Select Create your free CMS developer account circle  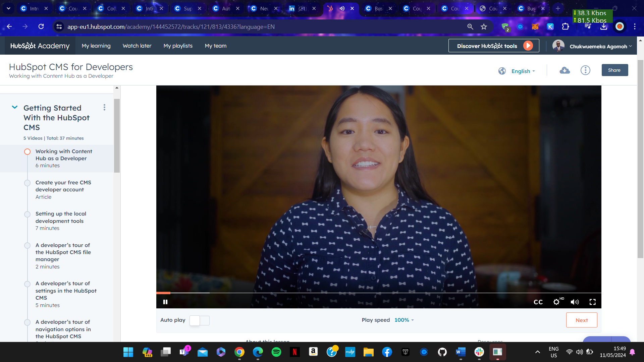point(28,183)
